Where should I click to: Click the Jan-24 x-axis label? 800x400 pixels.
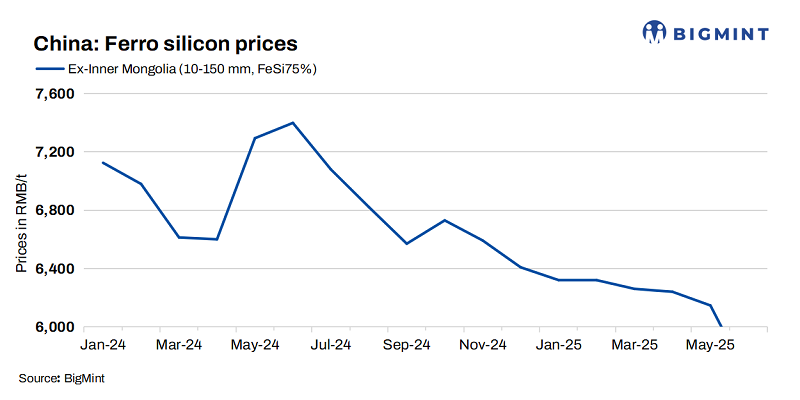[104, 345]
